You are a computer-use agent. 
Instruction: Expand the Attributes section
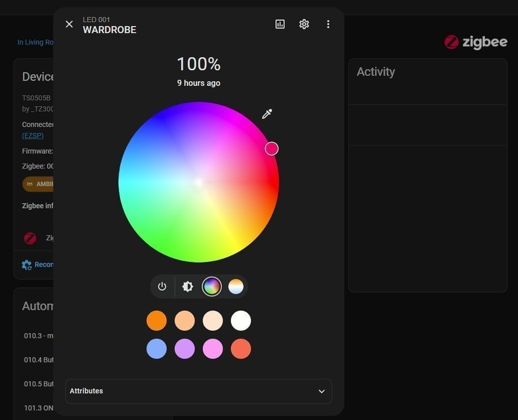pyautogui.click(x=198, y=391)
